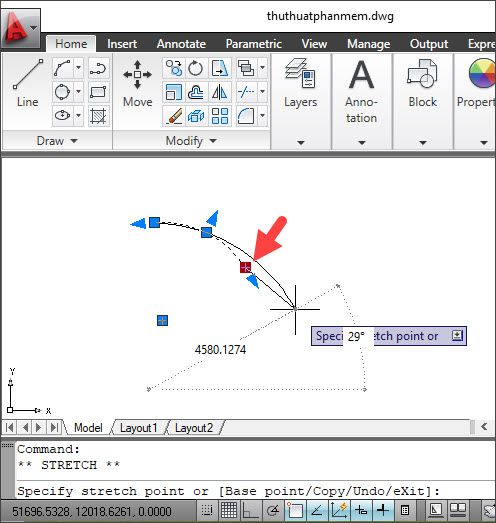Screen dimensions: 496x523
Task: Click the Model space button in status bar
Action: point(436,510)
